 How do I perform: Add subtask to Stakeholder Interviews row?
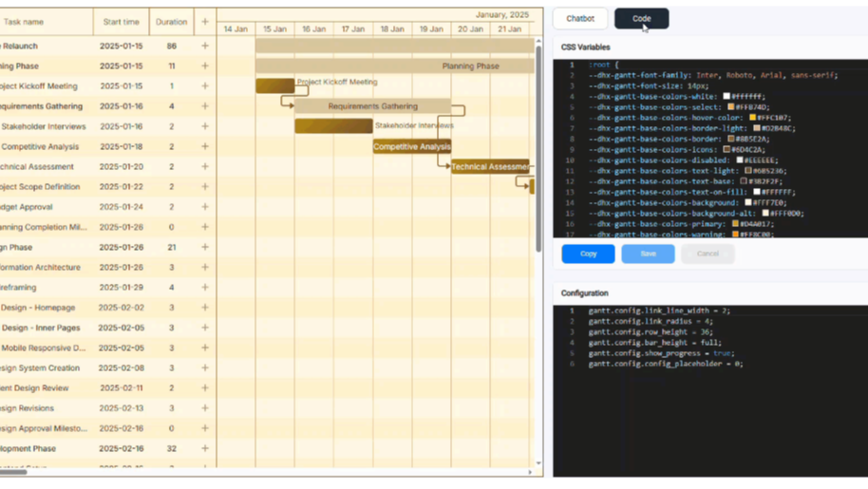tap(205, 126)
